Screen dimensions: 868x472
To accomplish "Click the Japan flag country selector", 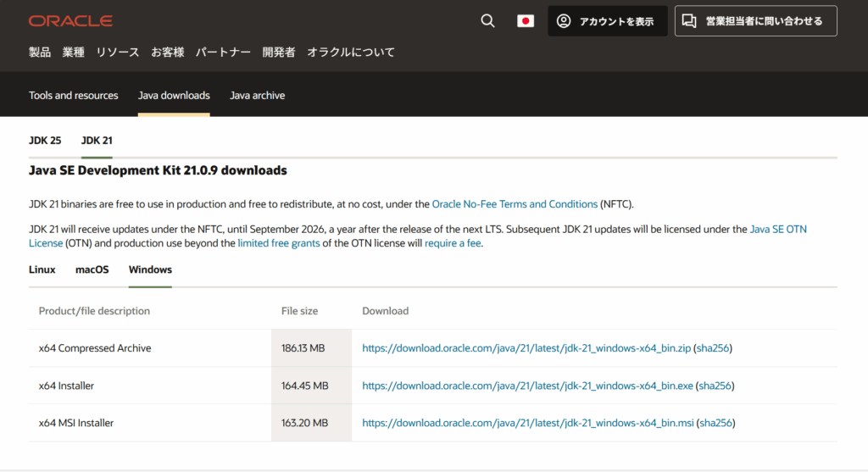I will (x=526, y=21).
